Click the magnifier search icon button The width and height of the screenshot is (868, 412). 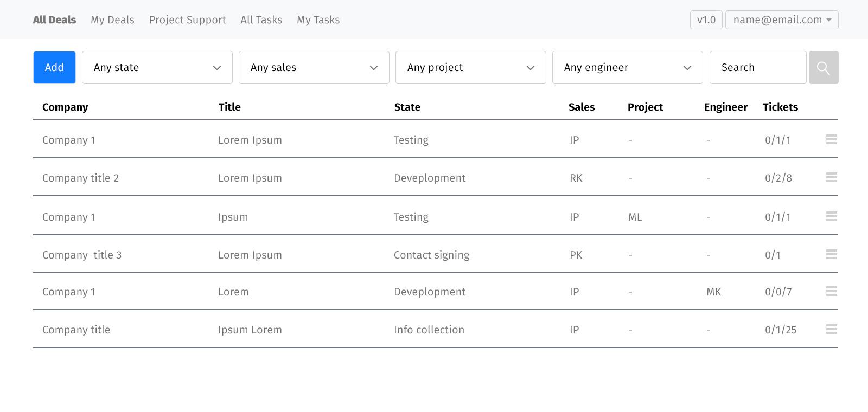[x=823, y=68]
